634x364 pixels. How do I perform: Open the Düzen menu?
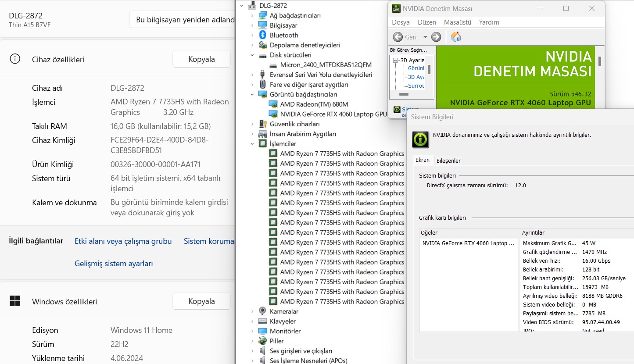[427, 22]
